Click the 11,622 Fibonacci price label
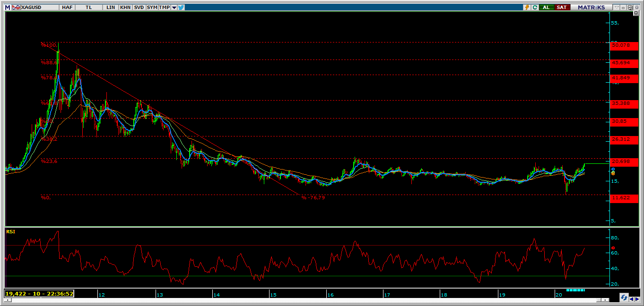This screenshot has width=644, height=306. (624, 198)
